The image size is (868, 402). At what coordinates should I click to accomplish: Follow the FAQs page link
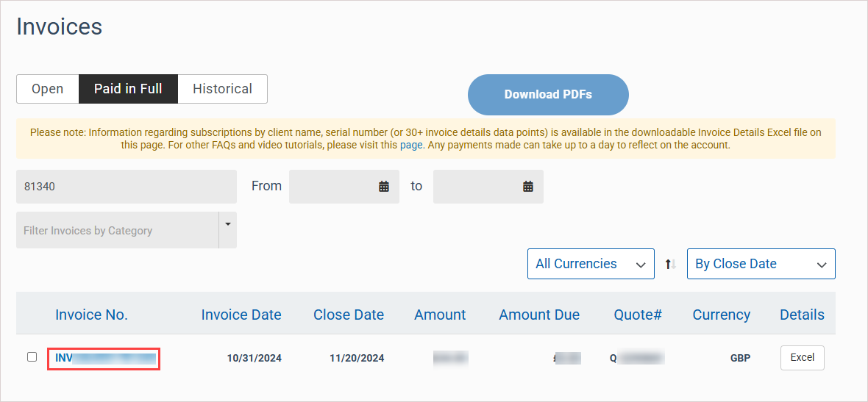[411, 146]
